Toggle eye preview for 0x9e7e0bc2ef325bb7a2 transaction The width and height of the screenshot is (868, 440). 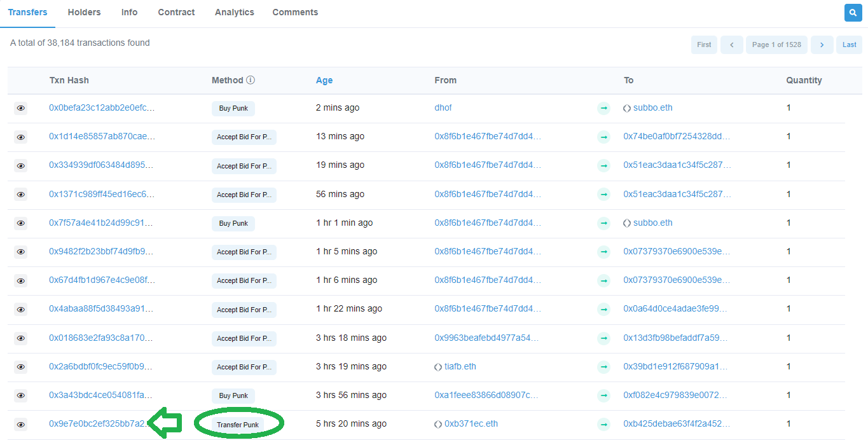coord(21,424)
